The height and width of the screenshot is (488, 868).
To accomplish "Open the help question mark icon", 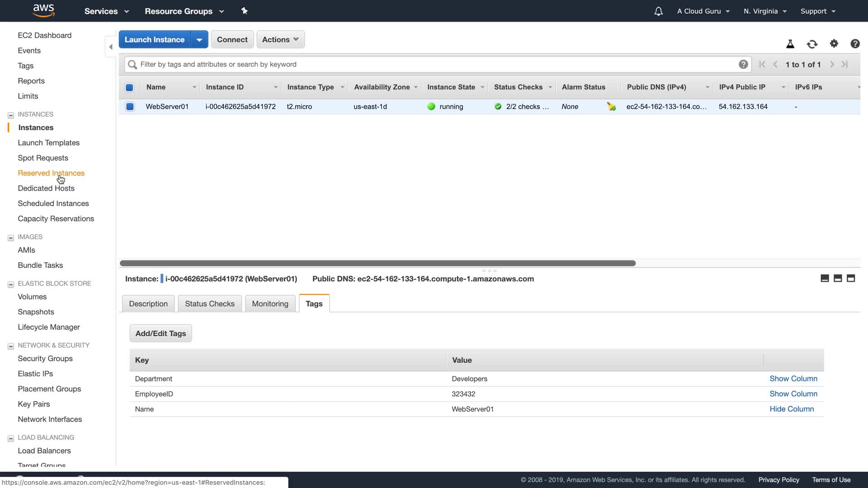I will (855, 43).
